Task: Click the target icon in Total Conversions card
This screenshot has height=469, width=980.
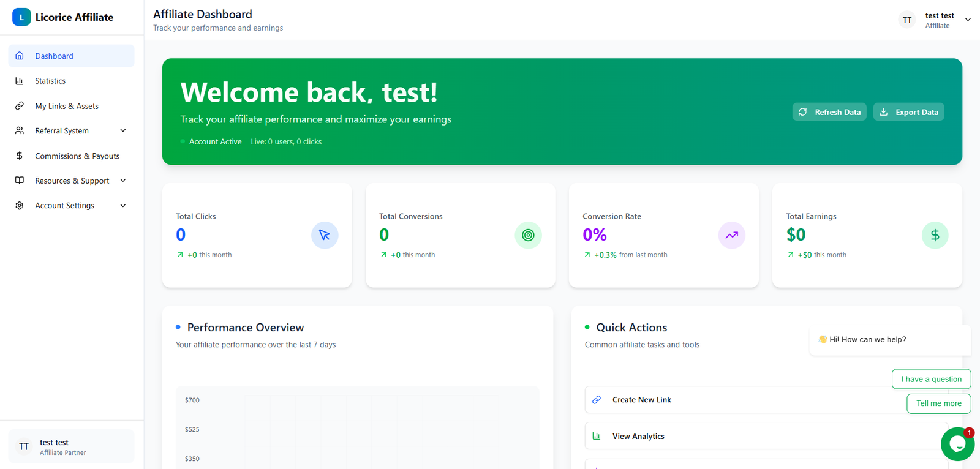Action: pos(528,235)
